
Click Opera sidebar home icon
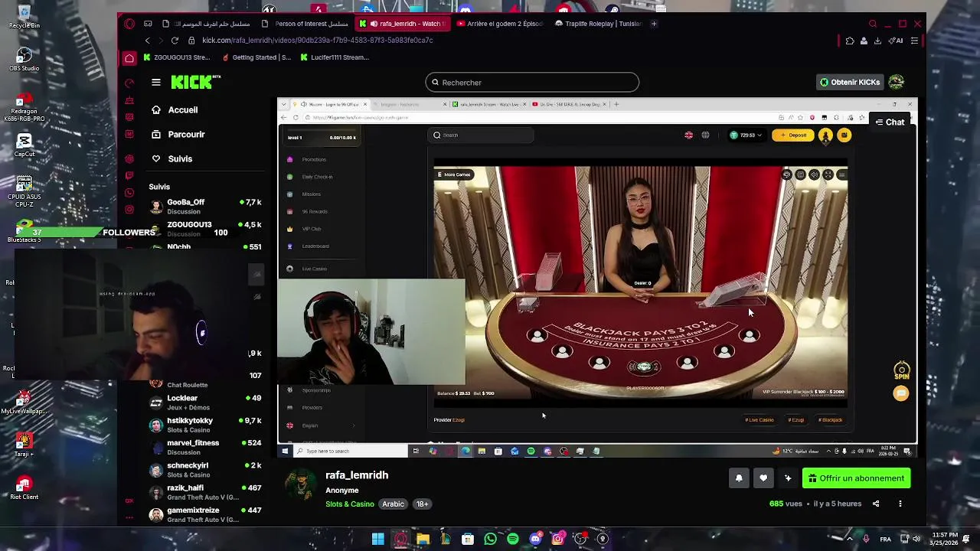point(129,58)
